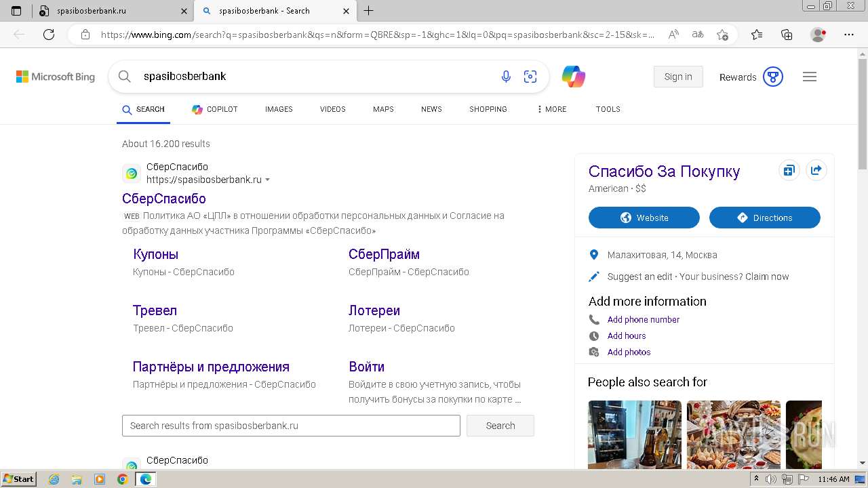Open search TOOLS filters
Screen dimensions: 868x488
608,109
